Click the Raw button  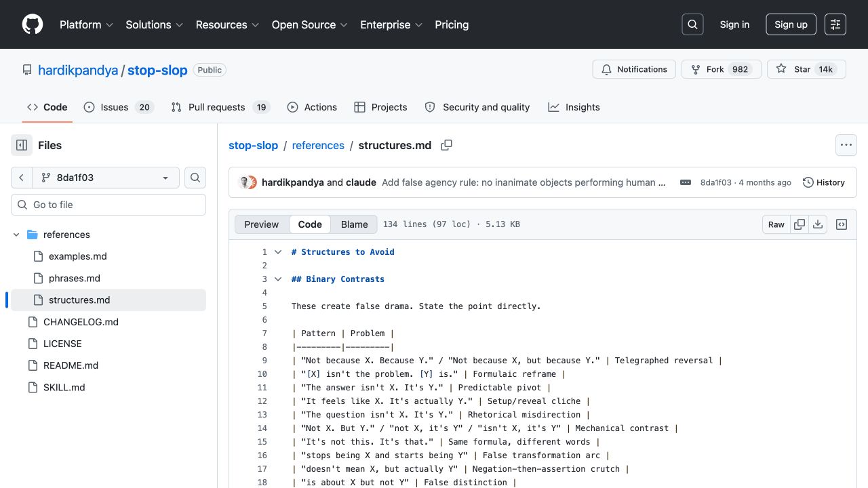pos(776,224)
